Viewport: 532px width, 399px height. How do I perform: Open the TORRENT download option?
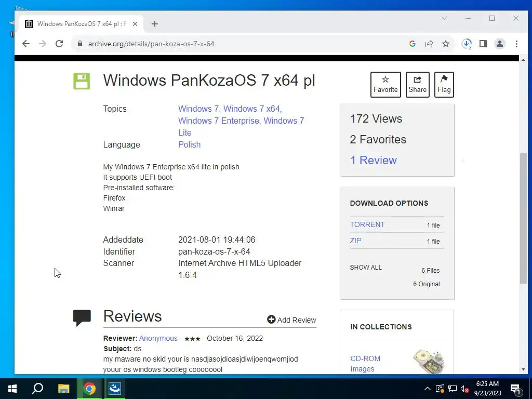(x=367, y=224)
